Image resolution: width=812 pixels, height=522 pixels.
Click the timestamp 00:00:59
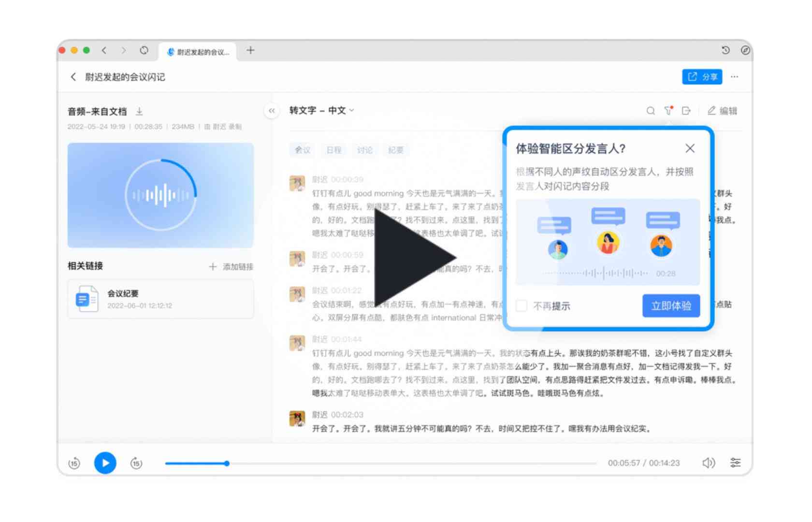tap(347, 255)
